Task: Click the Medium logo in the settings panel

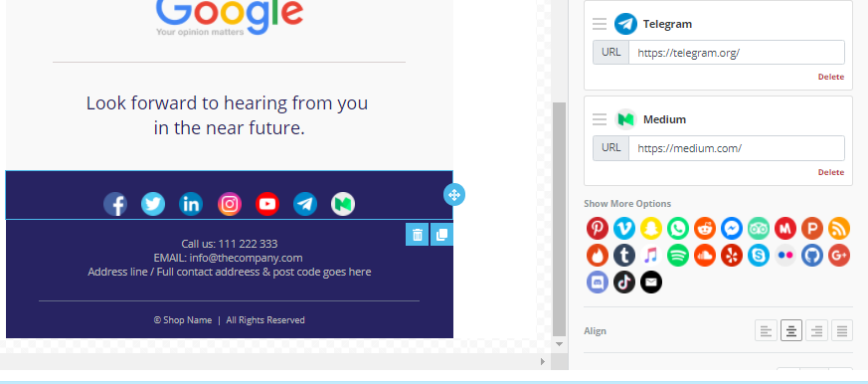Action: click(x=625, y=119)
